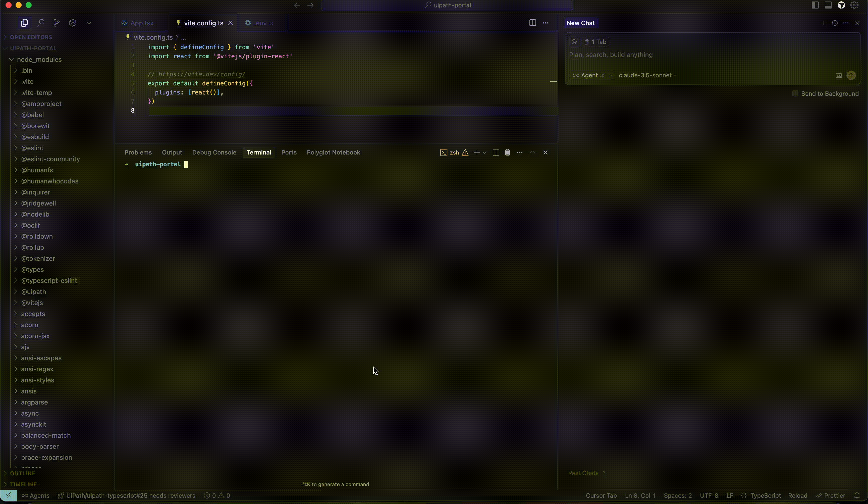Open the Source Control view icon

[57, 23]
